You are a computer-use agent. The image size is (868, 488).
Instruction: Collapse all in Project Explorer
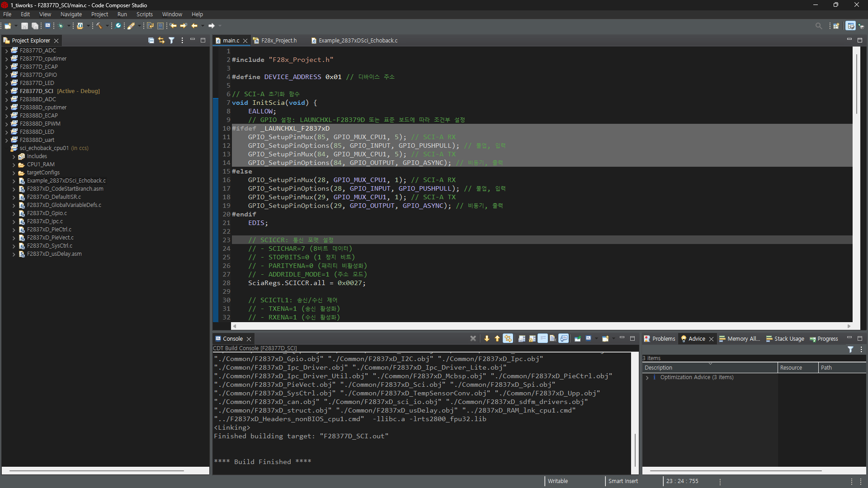coord(151,40)
